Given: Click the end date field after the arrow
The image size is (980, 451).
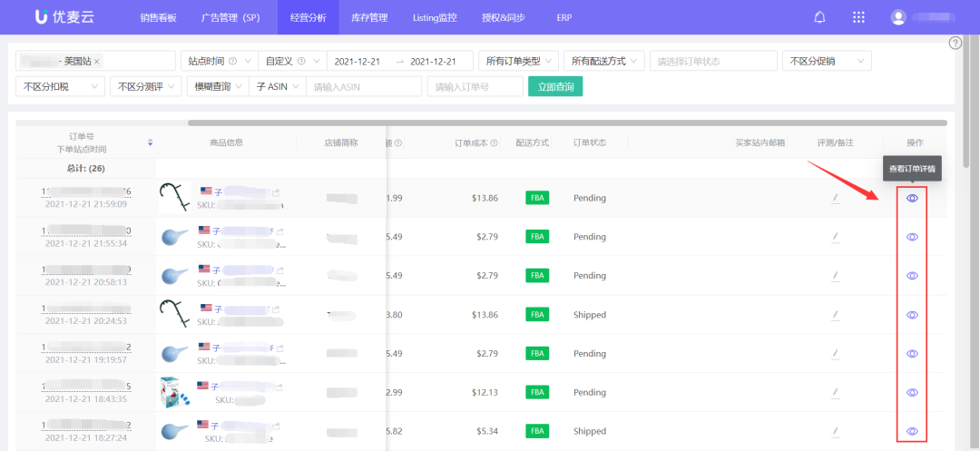Looking at the screenshot, I should click(433, 61).
